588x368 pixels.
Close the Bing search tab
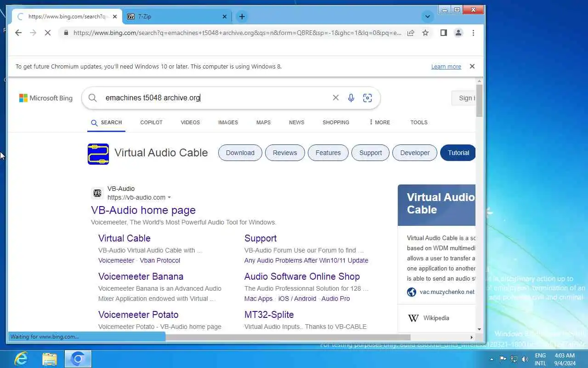tap(115, 17)
